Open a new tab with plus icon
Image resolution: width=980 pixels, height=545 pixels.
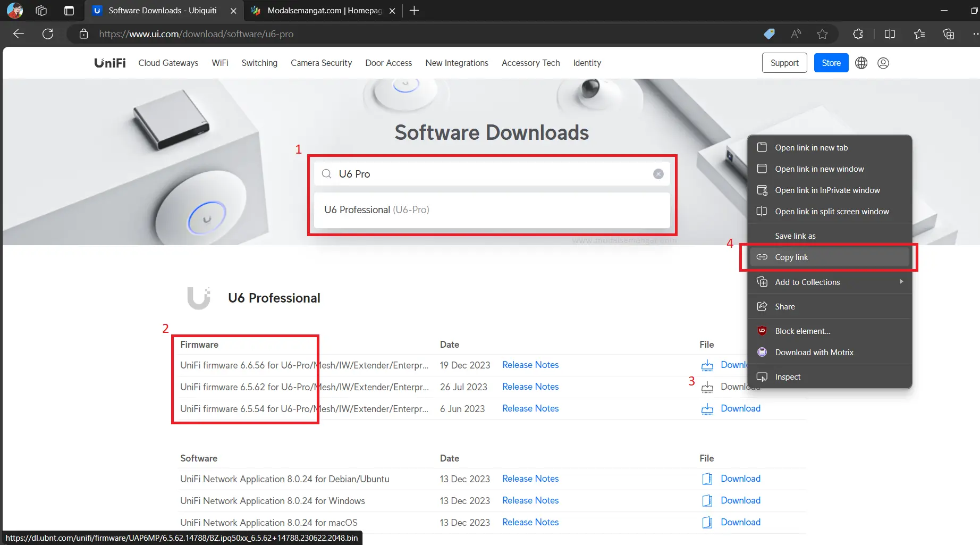point(415,11)
